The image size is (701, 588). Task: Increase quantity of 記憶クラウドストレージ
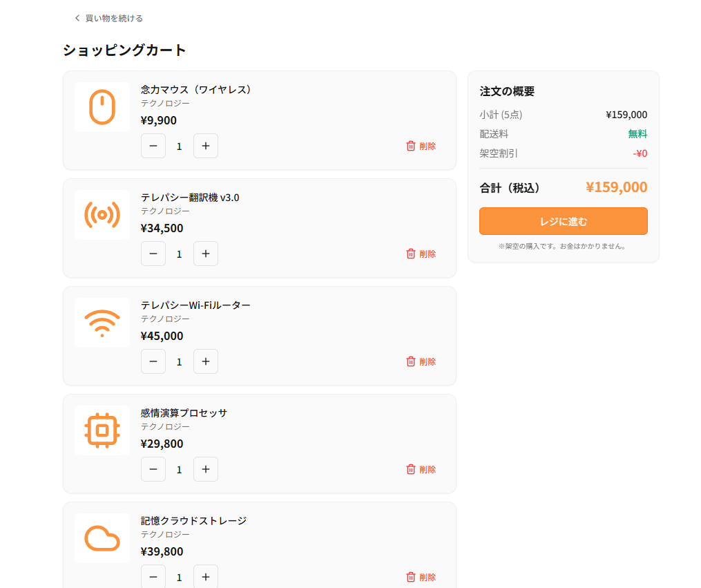[x=205, y=576]
